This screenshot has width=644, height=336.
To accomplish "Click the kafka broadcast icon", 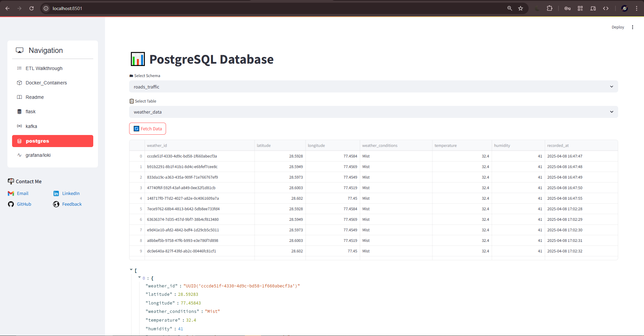I will point(19,126).
